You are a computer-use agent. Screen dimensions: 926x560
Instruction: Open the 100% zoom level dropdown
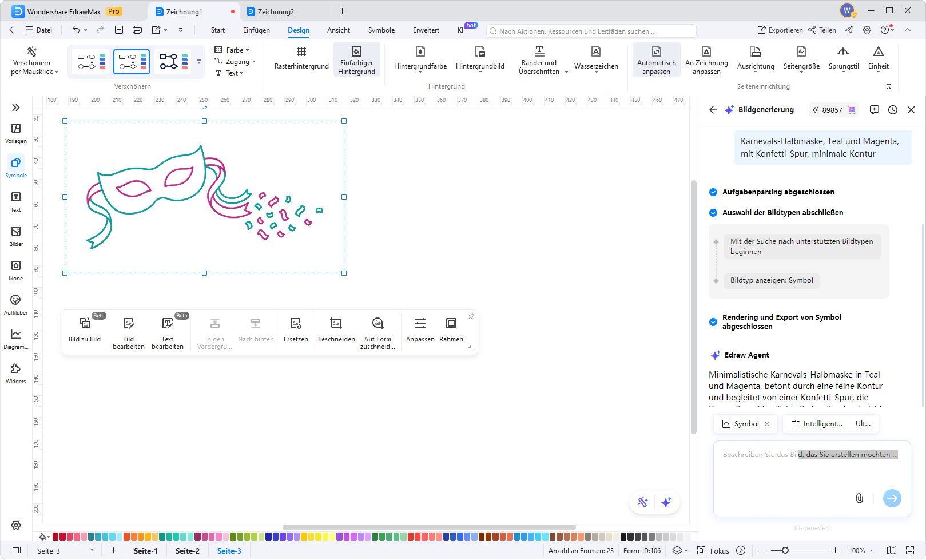pos(861,551)
